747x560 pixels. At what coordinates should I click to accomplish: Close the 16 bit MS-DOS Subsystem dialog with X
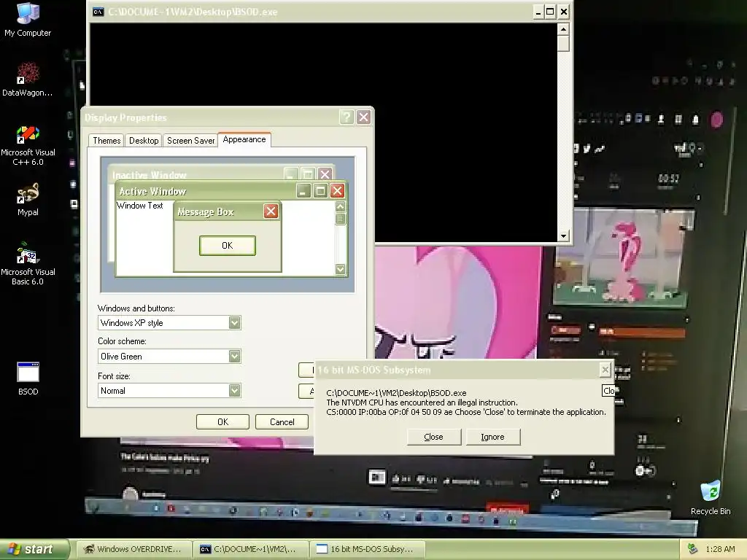[605, 370]
